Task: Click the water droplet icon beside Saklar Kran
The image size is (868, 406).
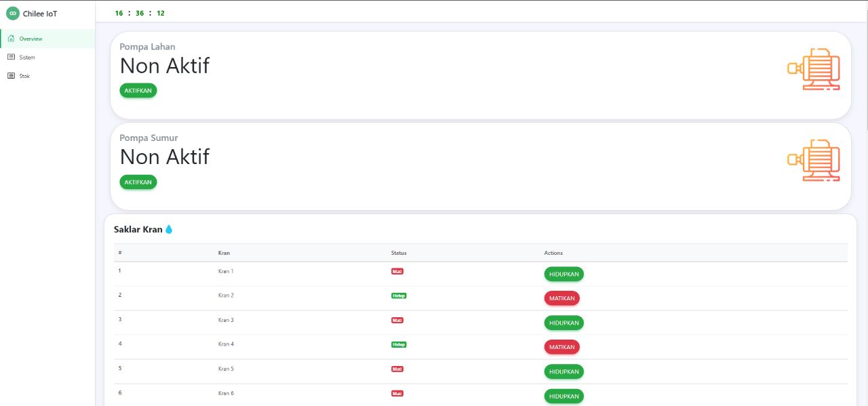Action: pyautogui.click(x=169, y=229)
